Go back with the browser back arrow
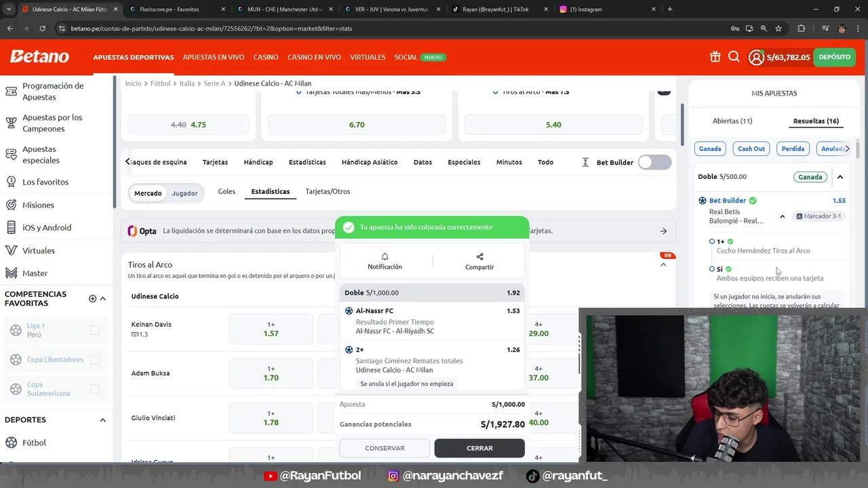The height and width of the screenshot is (488, 868). pyautogui.click(x=9, y=28)
